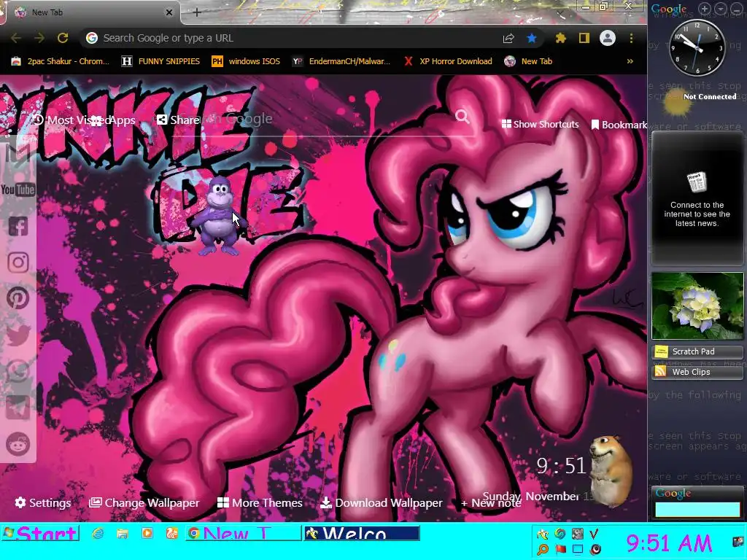
Task: Open WhatsApp icon in left sidebar
Action: tap(18, 371)
